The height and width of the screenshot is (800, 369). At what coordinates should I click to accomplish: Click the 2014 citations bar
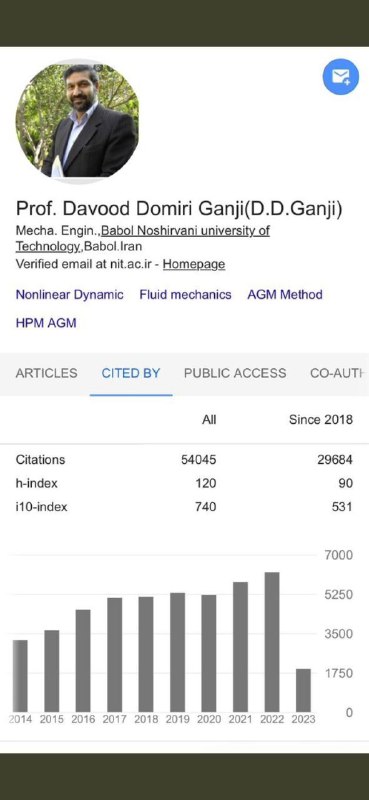pos(20,676)
